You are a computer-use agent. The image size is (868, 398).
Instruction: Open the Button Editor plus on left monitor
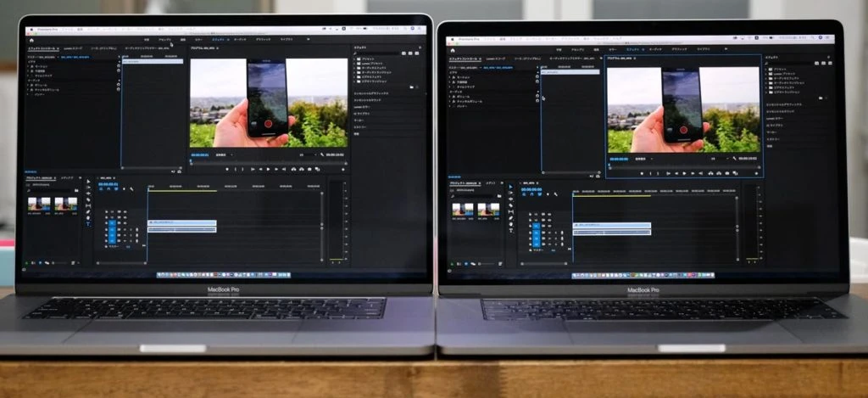pyautogui.click(x=343, y=169)
